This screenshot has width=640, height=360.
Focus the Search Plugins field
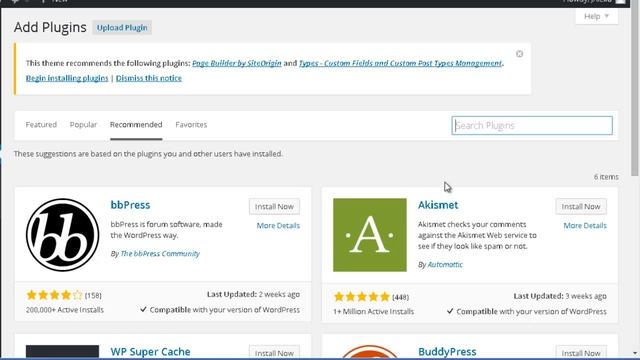[532, 125]
